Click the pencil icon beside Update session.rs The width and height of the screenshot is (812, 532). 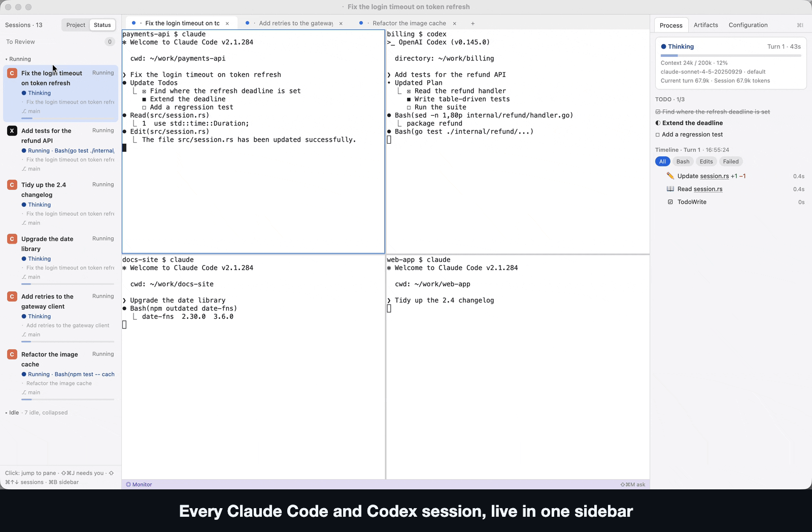[x=670, y=176]
